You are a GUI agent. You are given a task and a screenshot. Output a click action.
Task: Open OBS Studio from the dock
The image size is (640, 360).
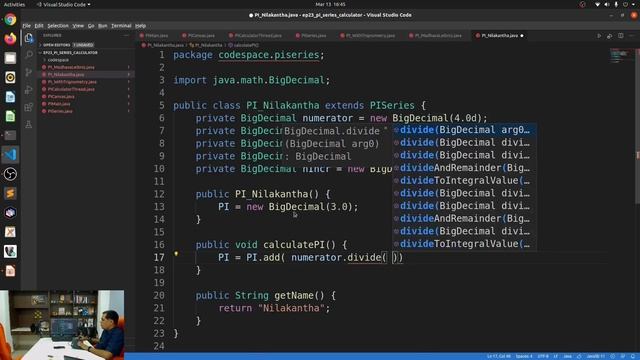point(10,174)
